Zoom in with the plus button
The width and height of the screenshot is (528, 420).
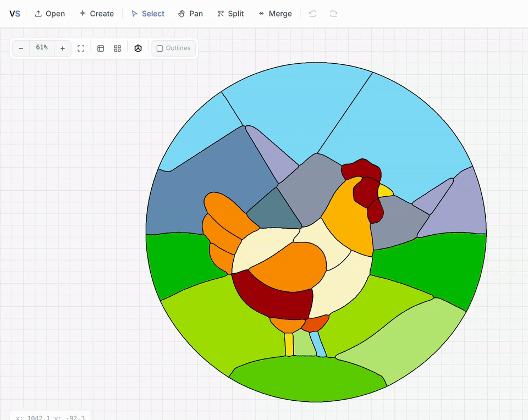[63, 48]
